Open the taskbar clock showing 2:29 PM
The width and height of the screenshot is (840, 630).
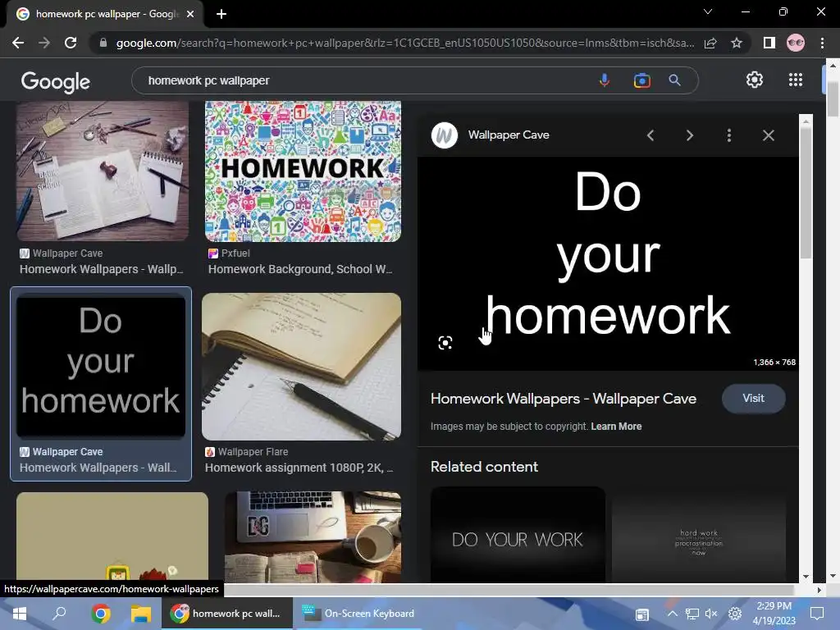[x=774, y=614]
